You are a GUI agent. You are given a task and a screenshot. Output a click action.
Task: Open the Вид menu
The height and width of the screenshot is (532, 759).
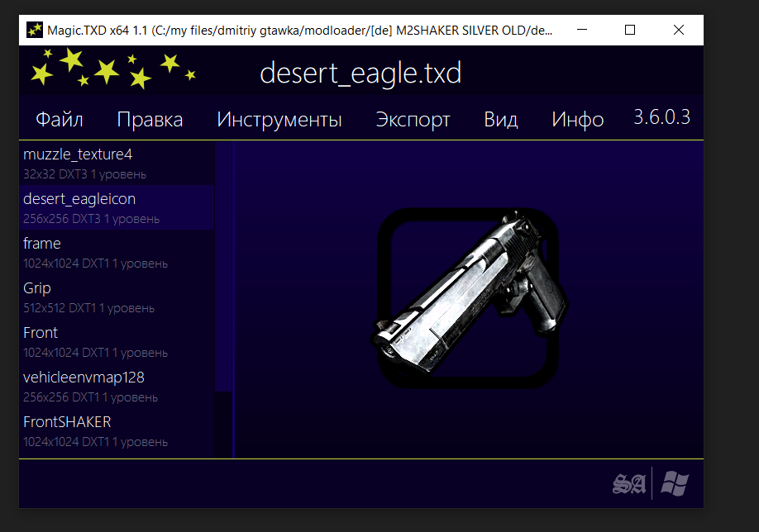[500, 119]
